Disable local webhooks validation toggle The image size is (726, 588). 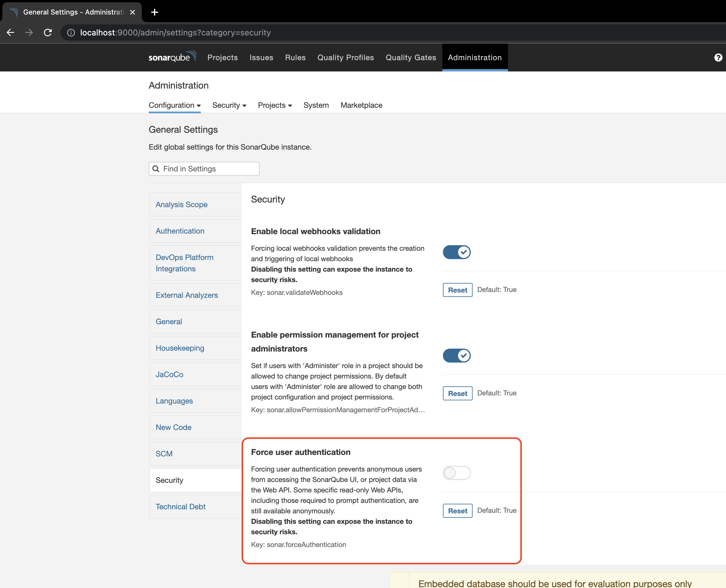[456, 252]
